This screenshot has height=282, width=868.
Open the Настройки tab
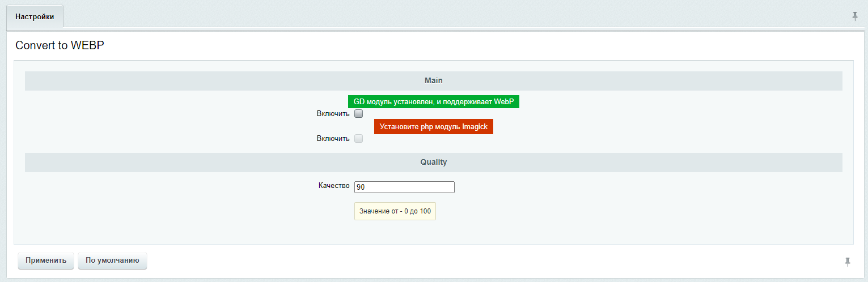[35, 17]
